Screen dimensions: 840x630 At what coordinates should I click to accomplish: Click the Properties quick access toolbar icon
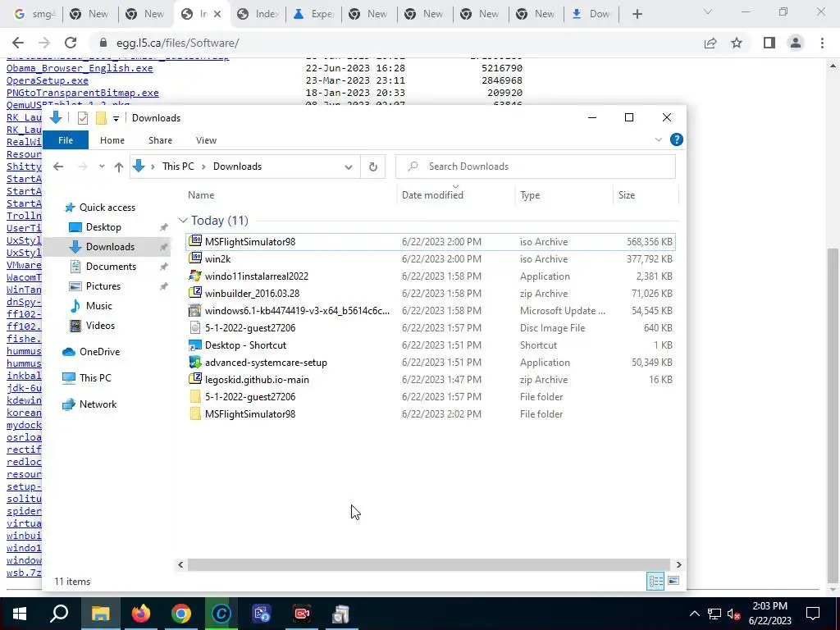83,118
